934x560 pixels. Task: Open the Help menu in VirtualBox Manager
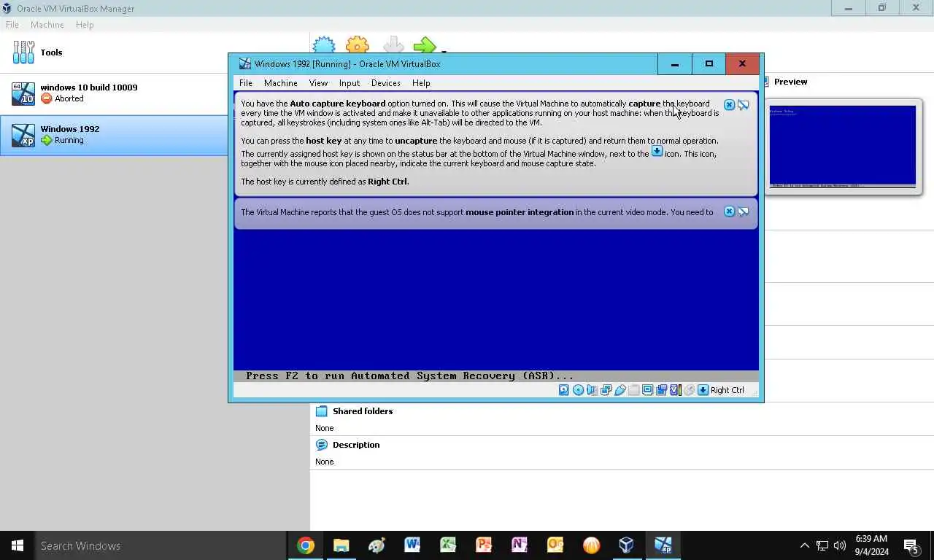tap(85, 25)
